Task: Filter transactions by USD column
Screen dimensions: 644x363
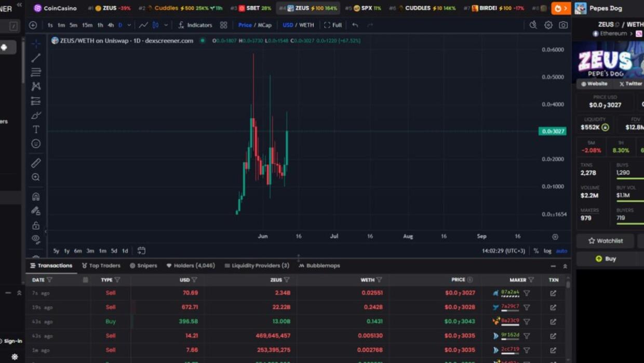Action: click(x=194, y=280)
